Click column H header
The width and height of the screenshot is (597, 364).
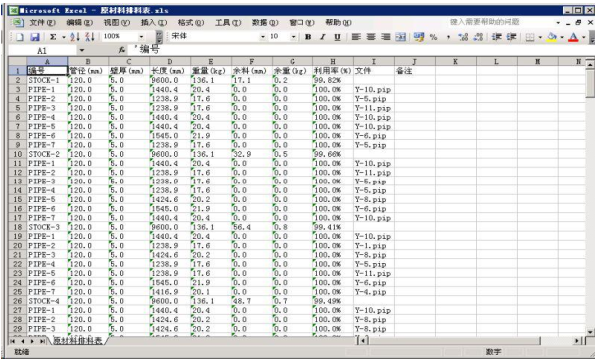333,61
